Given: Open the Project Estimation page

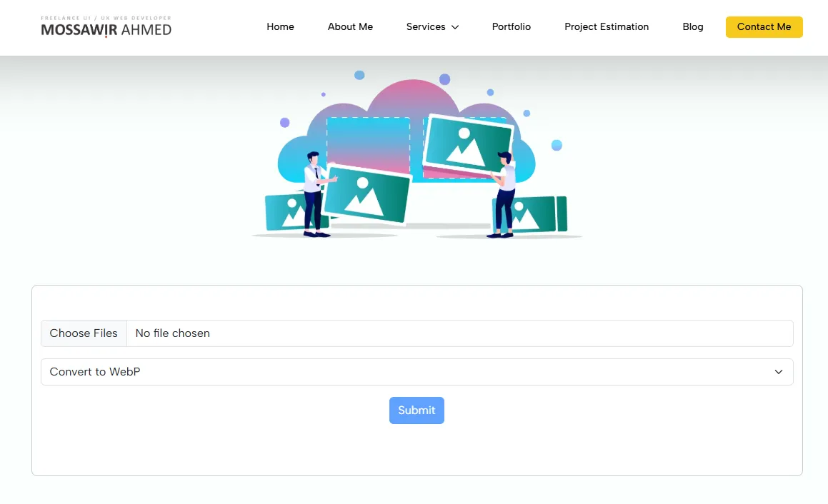Looking at the screenshot, I should [x=607, y=27].
